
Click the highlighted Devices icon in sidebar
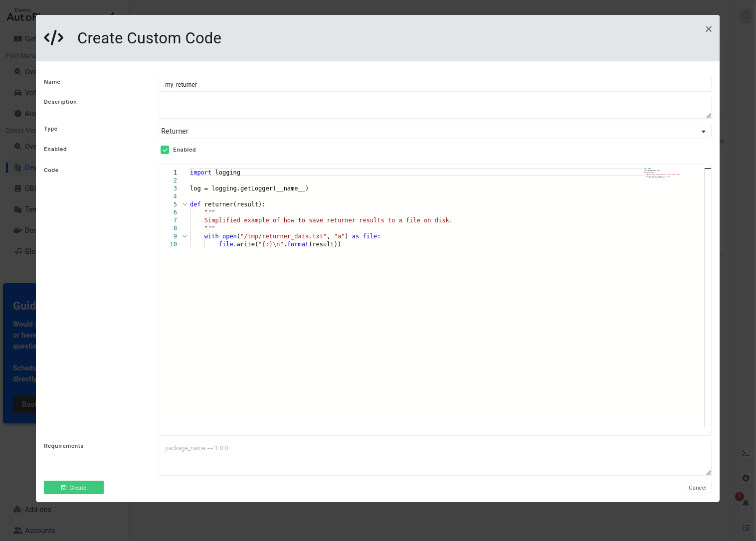pos(18,168)
